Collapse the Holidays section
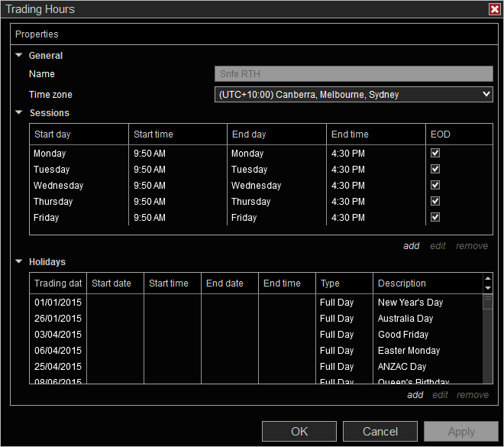Screen dimensions: 504x447 pyautogui.click(x=19, y=261)
